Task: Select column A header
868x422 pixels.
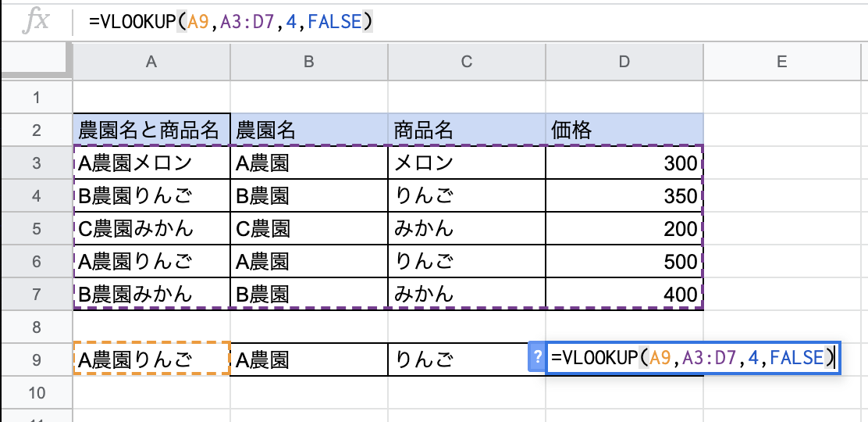Action: 151,62
